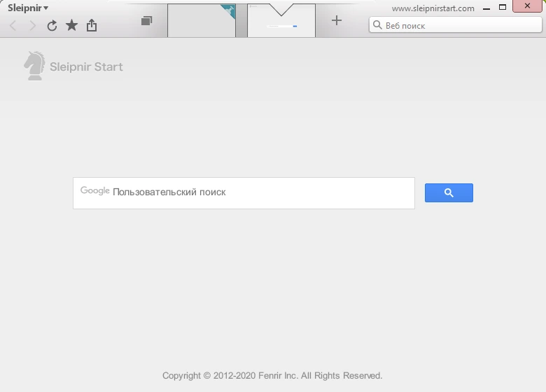Select the active Sleipnir Start tab thumbnail
Screen dimensions: 546x392
281,20
